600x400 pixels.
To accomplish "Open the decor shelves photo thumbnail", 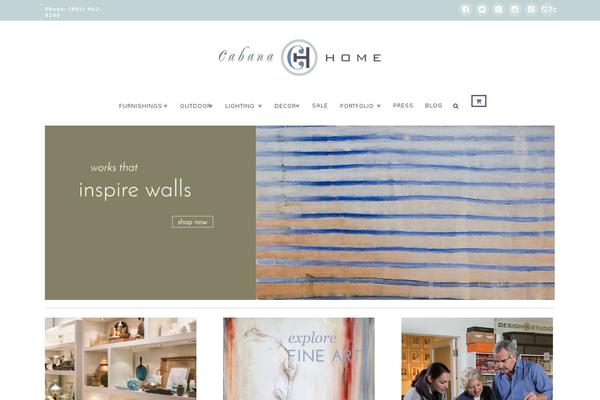I will pyautogui.click(x=121, y=359).
